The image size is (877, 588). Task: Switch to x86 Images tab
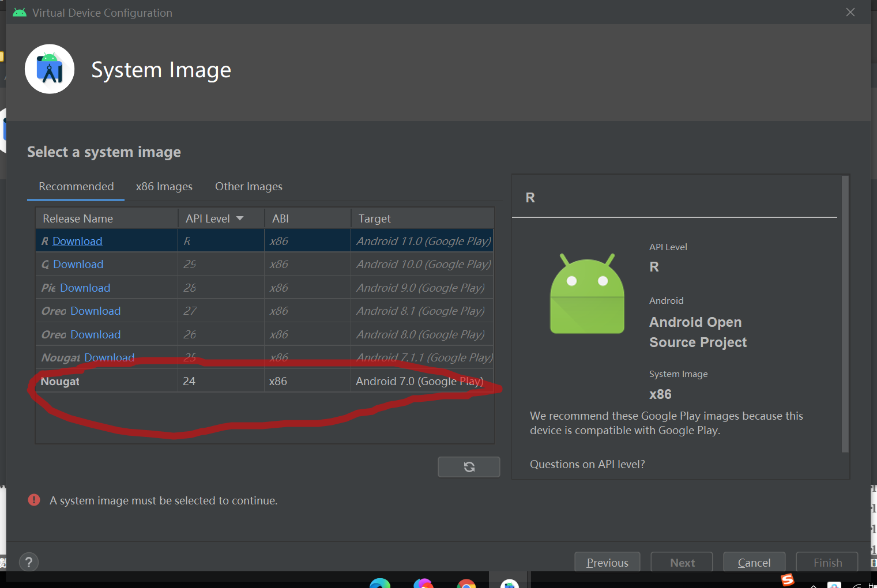[164, 186]
